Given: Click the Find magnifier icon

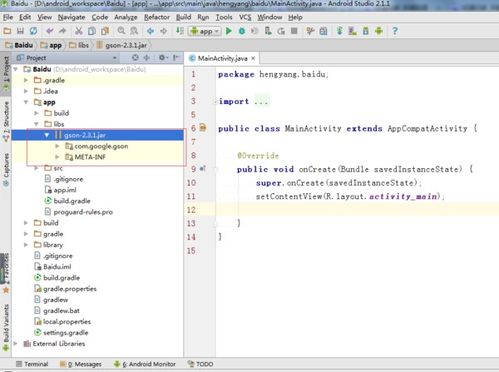Looking at the screenshot, I should 121,31.
